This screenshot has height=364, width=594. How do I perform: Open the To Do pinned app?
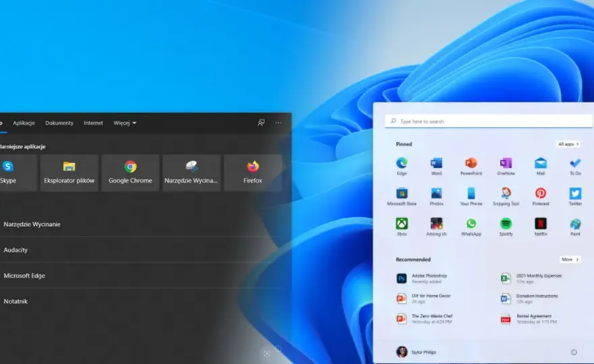(x=575, y=166)
